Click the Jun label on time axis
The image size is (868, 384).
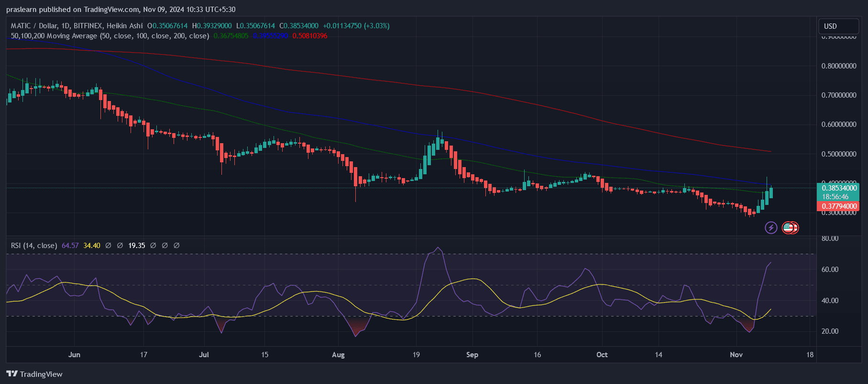[74, 355]
